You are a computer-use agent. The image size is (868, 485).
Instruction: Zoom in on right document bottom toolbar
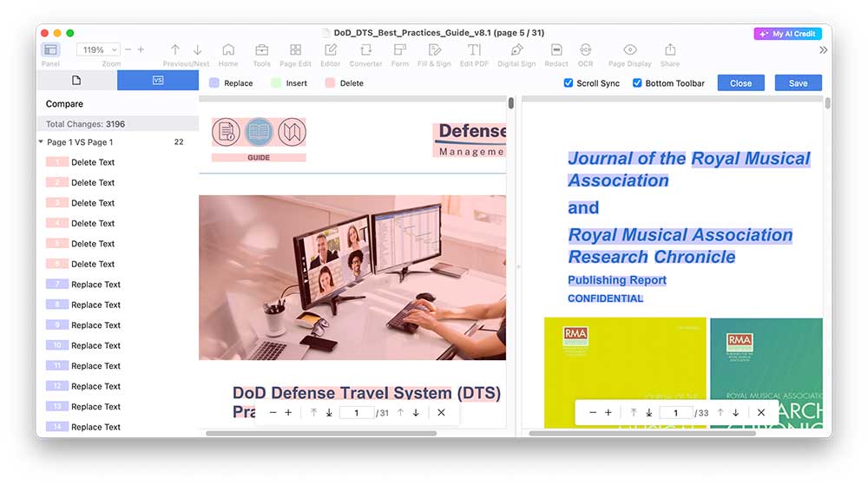608,413
